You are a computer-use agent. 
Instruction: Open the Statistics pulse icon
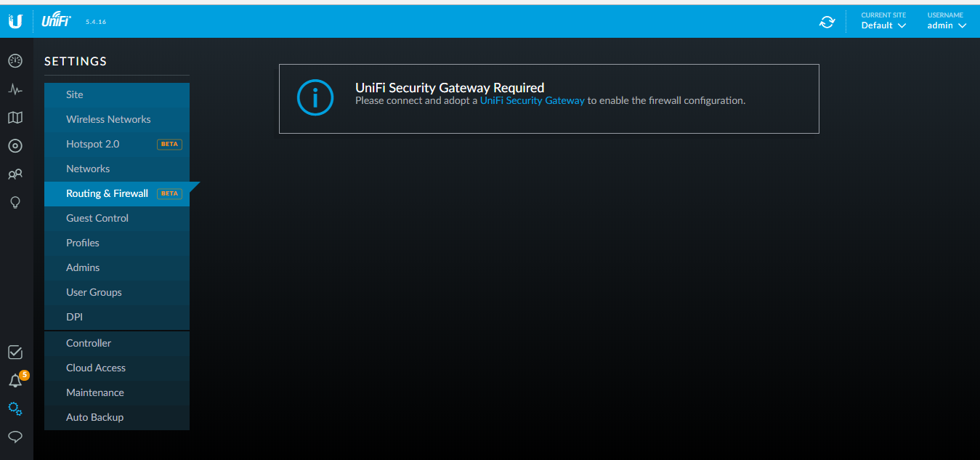pos(15,89)
